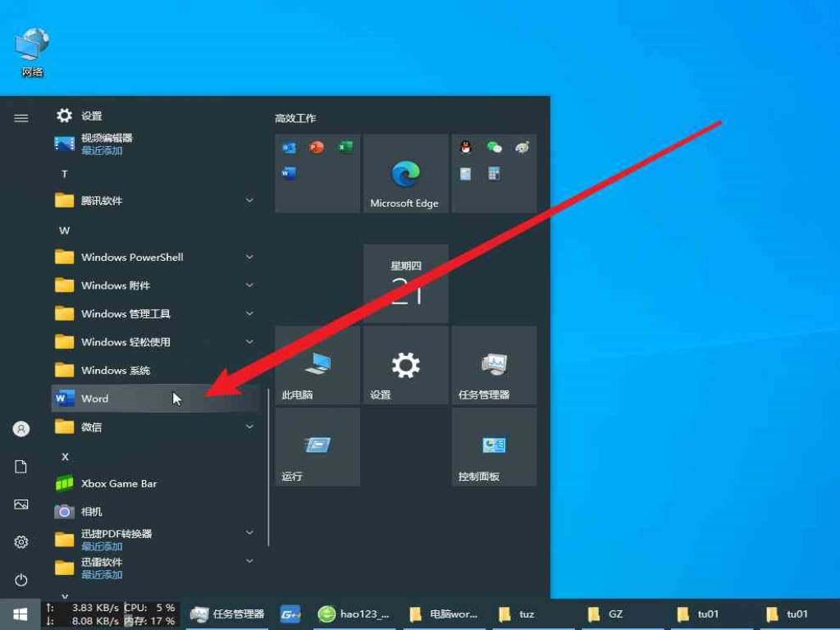The image size is (840, 630).
Task: Open 设置 at the top of the app list
Action: pyautogui.click(x=155, y=116)
